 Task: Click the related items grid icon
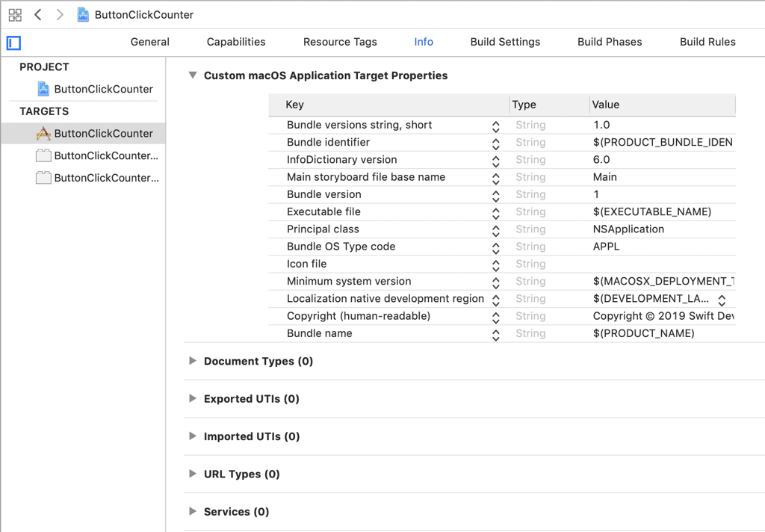[x=15, y=15]
